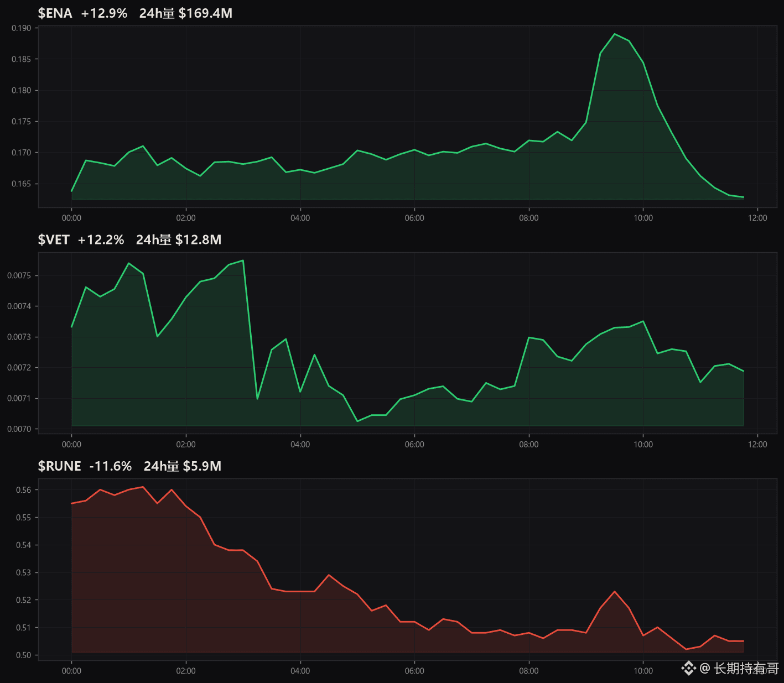Click the 24h volume $5.9M text
The image size is (784, 683).
[x=183, y=466]
